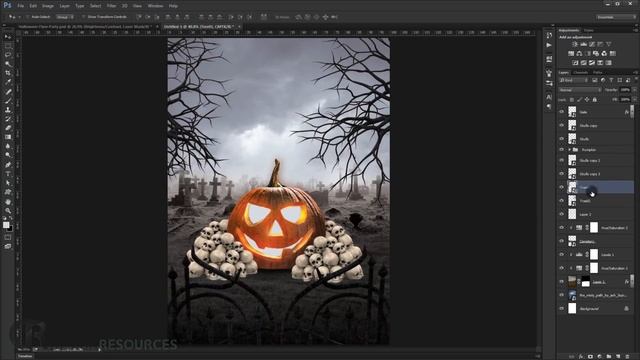Click the foreground color swatch
The height and width of the screenshot is (360, 640).
pyautogui.click(x=6, y=225)
